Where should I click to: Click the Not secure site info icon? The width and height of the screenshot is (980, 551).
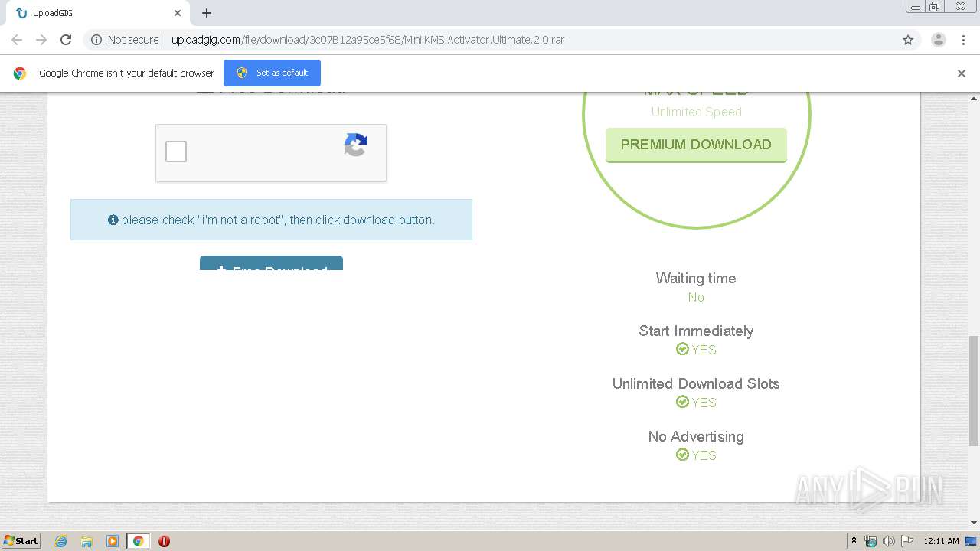point(96,40)
